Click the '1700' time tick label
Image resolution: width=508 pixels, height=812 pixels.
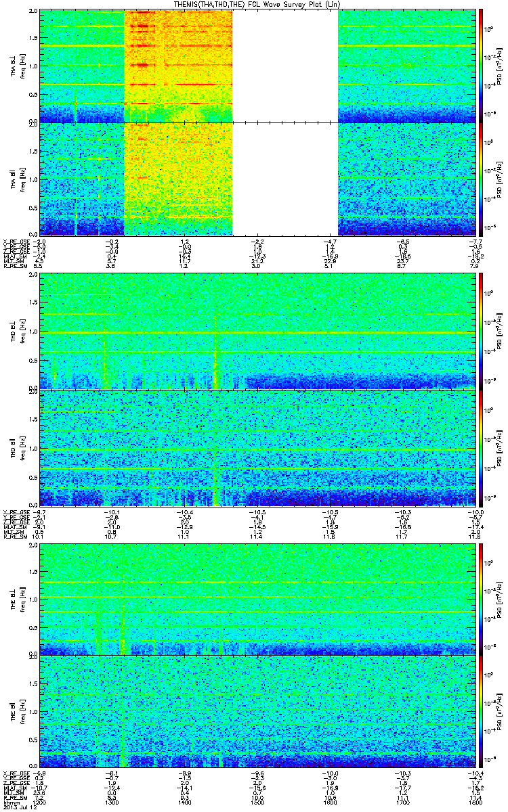point(402,802)
